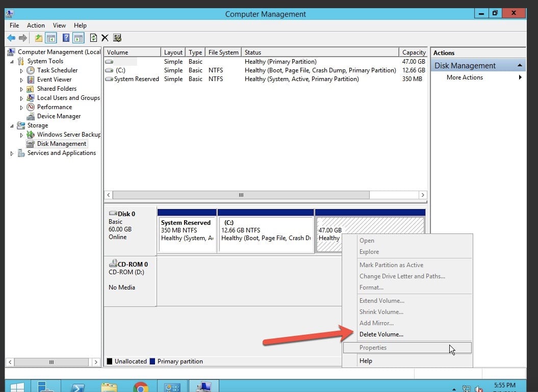Click the Capacity column header
This screenshot has width=538, height=392.
point(413,52)
